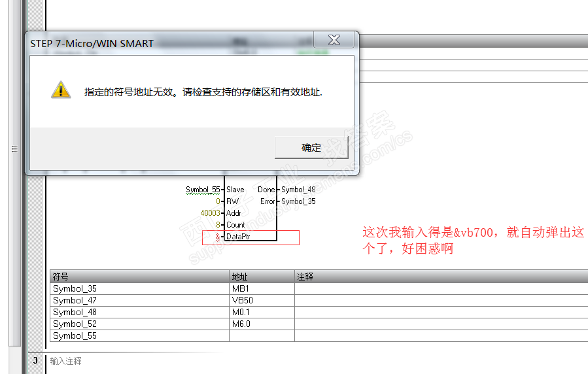Click 输入注释 field of network 3
The width and height of the screenshot is (588, 374).
tap(65, 361)
